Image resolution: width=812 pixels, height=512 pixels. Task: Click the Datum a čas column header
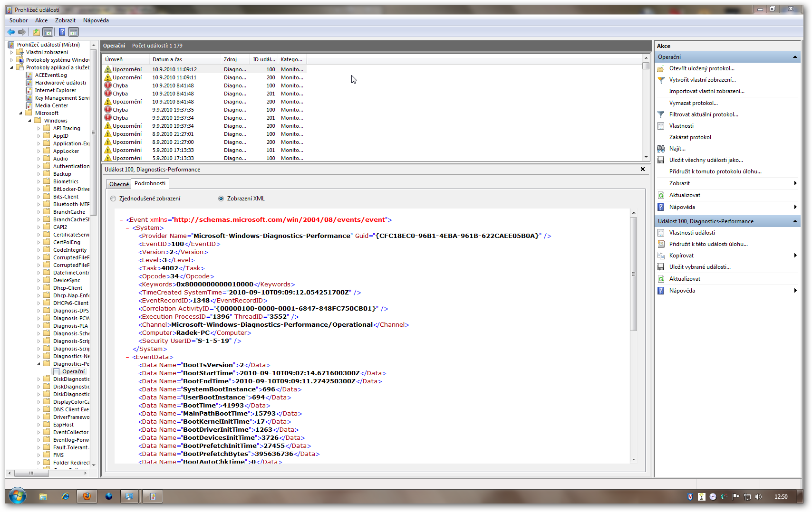pyautogui.click(x=167, y=59)
